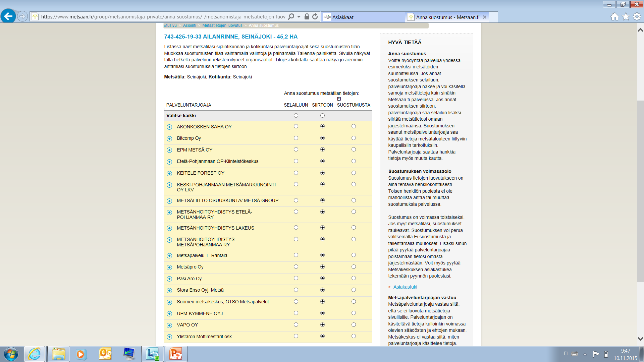644x362 pixels.
Task: Expand the Pasi Aro Oy plus icon
Action: [x=169, y=279]
